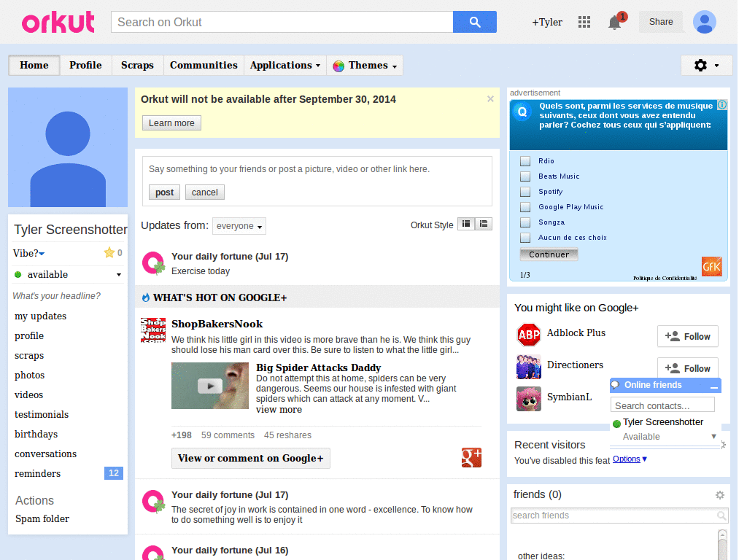Screen dimensions: 747x560
Task: Open the available status dropdown
Action: point(119,275)
